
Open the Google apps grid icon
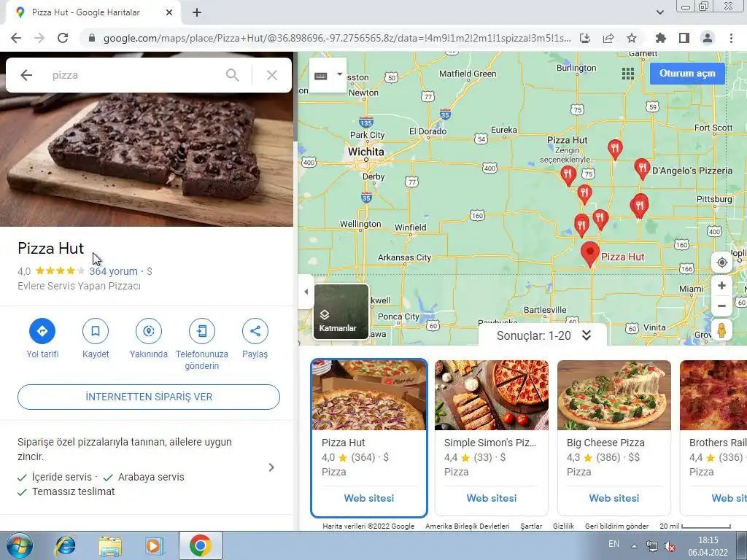click(628, 74)
